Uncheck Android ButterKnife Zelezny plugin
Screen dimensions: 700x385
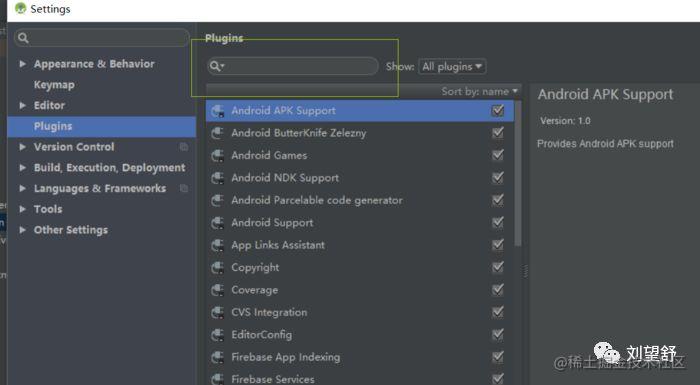pos(497,133)
